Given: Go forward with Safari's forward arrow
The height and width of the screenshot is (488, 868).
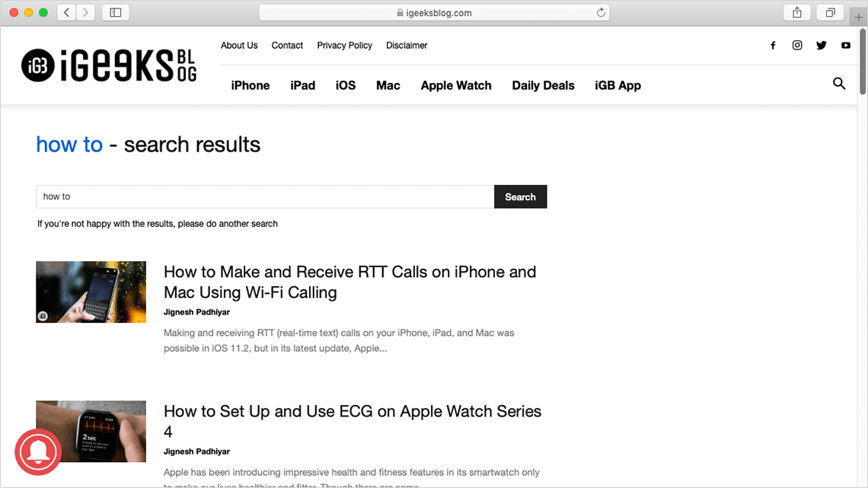Looking at the screenshot, I should pyautogui.click(x=85, y=12).
